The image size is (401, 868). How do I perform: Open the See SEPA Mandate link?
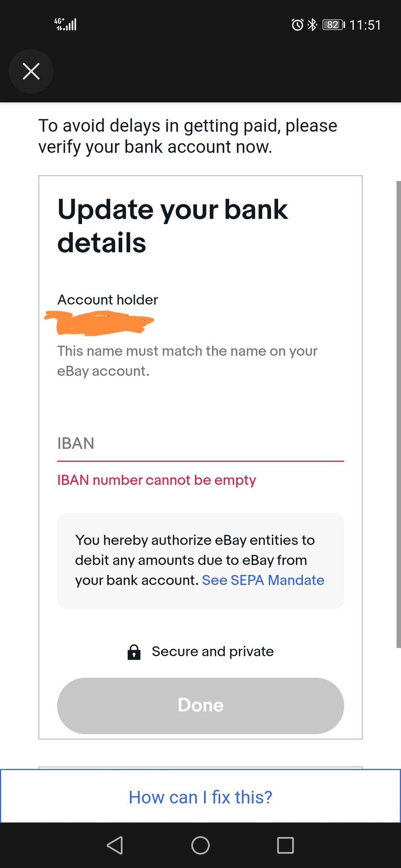click(263, 580)
